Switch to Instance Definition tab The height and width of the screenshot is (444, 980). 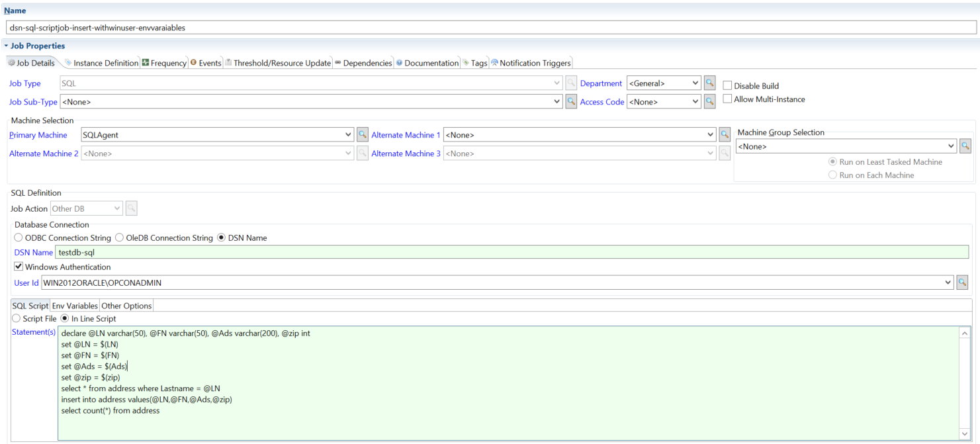(x=101, y=63)
